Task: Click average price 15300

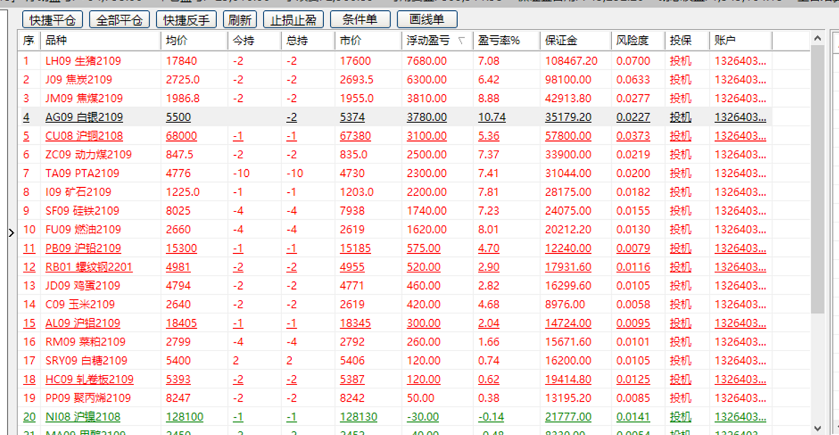Action: [181, 248]
